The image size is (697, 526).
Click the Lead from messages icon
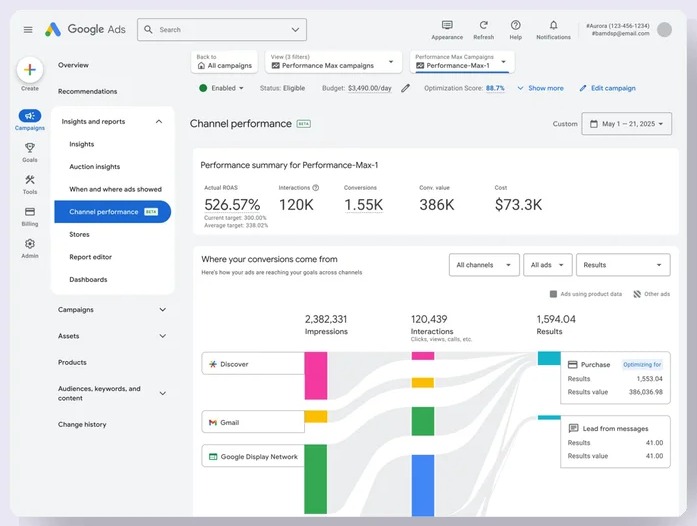click(573, 428)
